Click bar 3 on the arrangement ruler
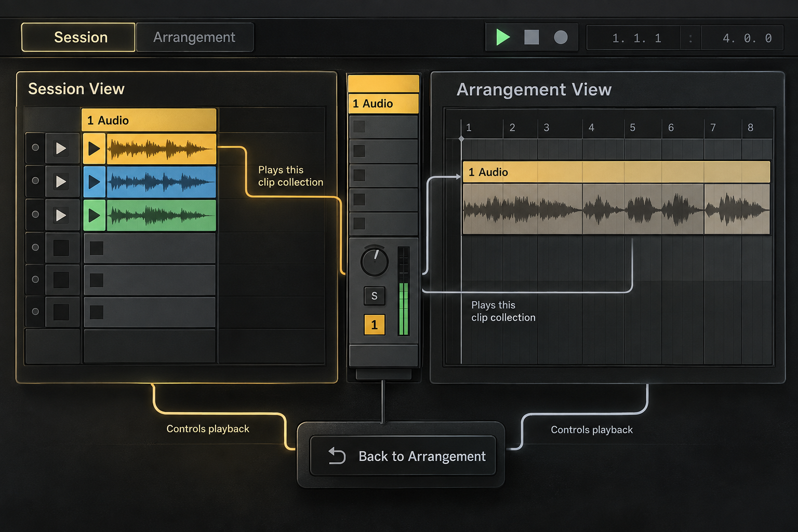Image resolution: width=798 pixels, height=532 pixels. pos(547,127)
